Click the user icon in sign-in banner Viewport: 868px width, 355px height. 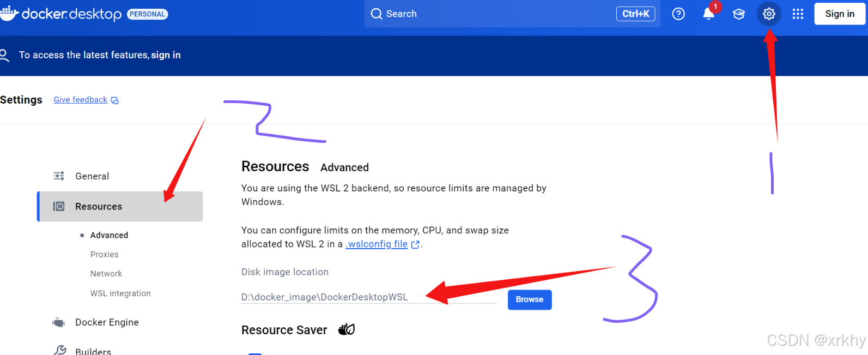(x=4, y=55)
